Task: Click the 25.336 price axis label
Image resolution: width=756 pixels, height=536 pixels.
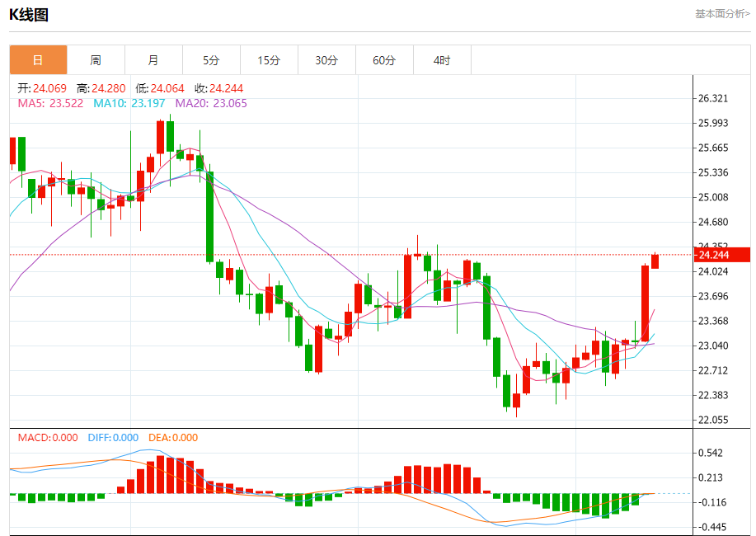Action: click(x=713, y=172)
